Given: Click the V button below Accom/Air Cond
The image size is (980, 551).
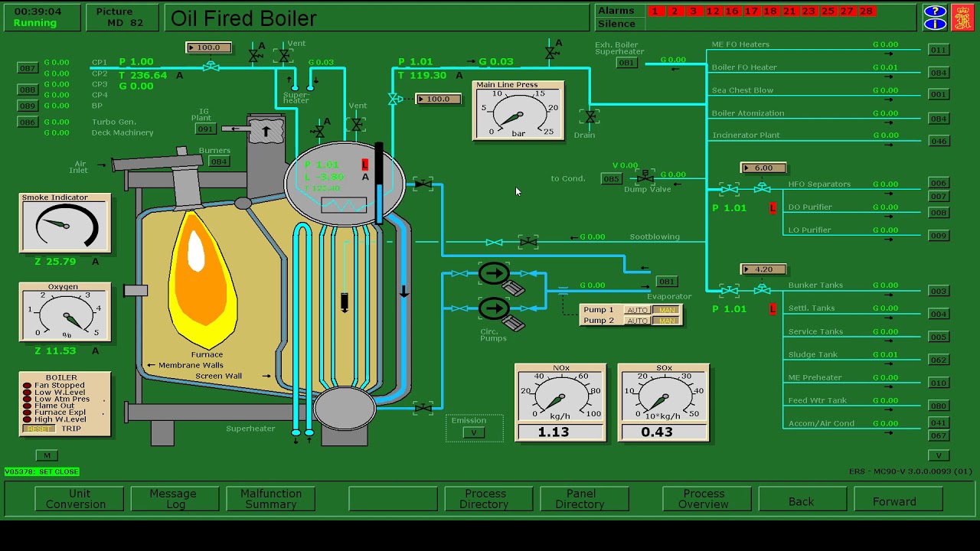Looking at the screenshot, I should click(939, 455).
